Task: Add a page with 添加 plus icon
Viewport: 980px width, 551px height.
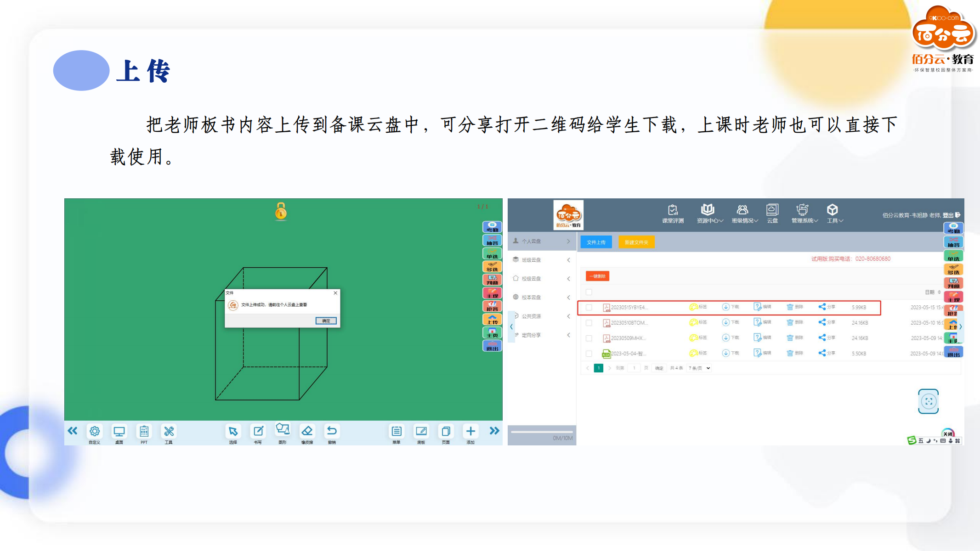Action: [x=470, y=434]
